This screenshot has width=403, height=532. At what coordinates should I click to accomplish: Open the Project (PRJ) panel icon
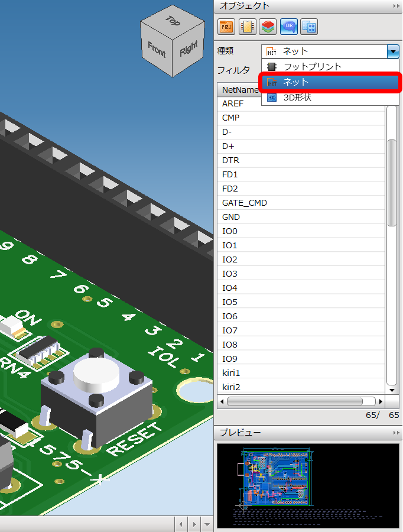point(227,26)
